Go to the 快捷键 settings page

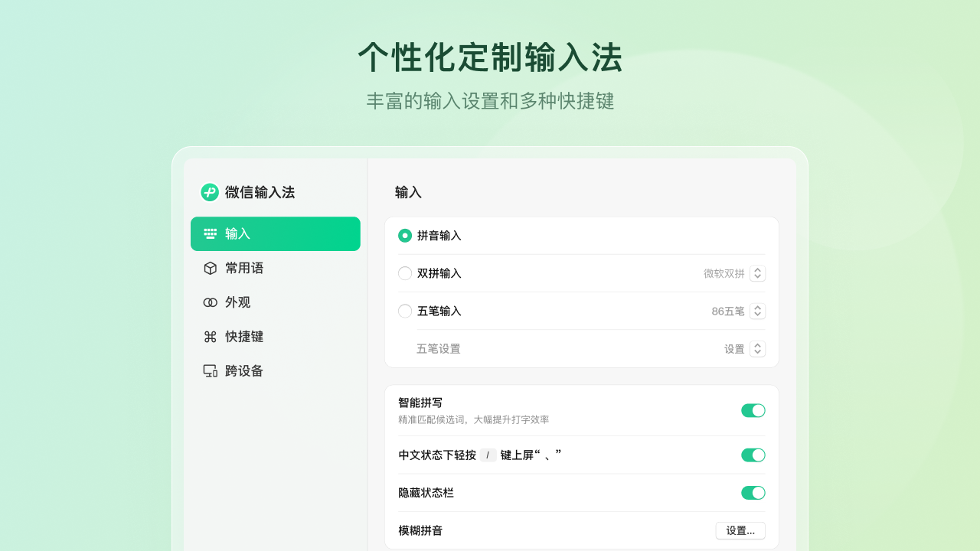pyautogui.click(x=245, y=336)
